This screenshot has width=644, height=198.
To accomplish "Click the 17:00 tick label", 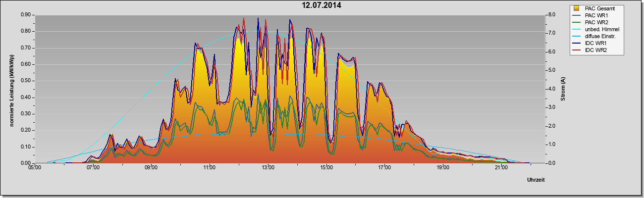I will click(x=384, y=169).
